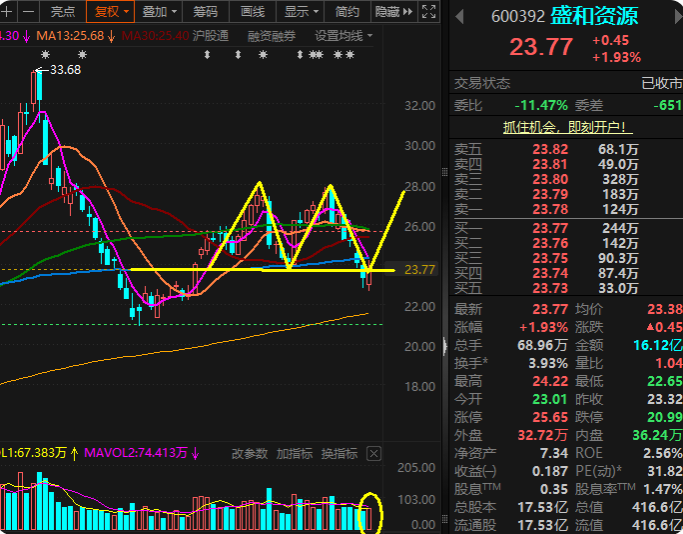This screenshot has height=534, width=683.
Task: Click 总手 value 68.96万
Action: pos(542,345)
